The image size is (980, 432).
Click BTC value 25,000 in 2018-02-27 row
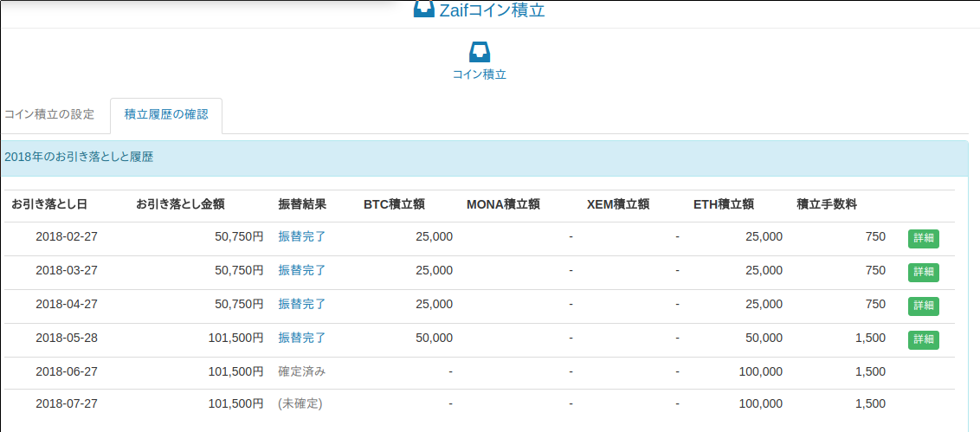point(434,237)
